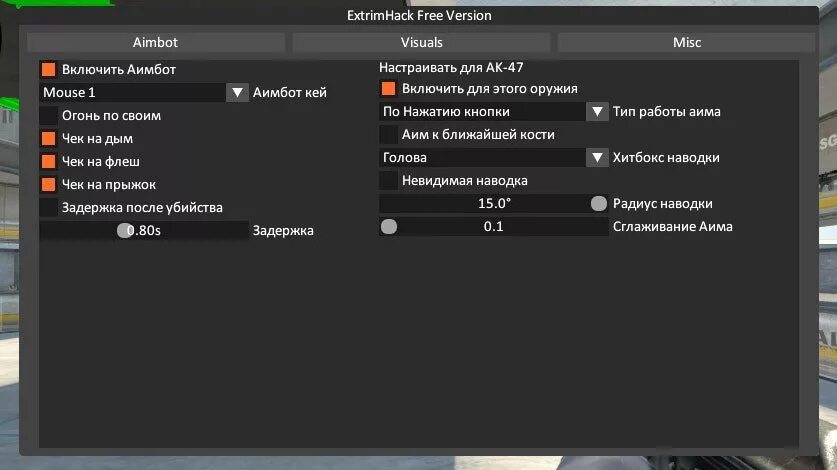
Task: Uncheck the Чек на дым option
Action: (49, 138)
